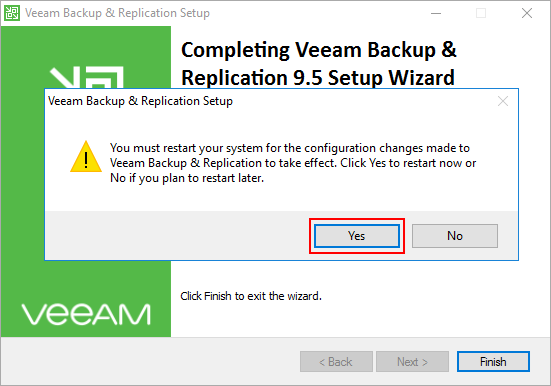Click Finish to exit the wizard
This screenshot has width=551, height=386.
pyautogui.click(x=493, y=361)
